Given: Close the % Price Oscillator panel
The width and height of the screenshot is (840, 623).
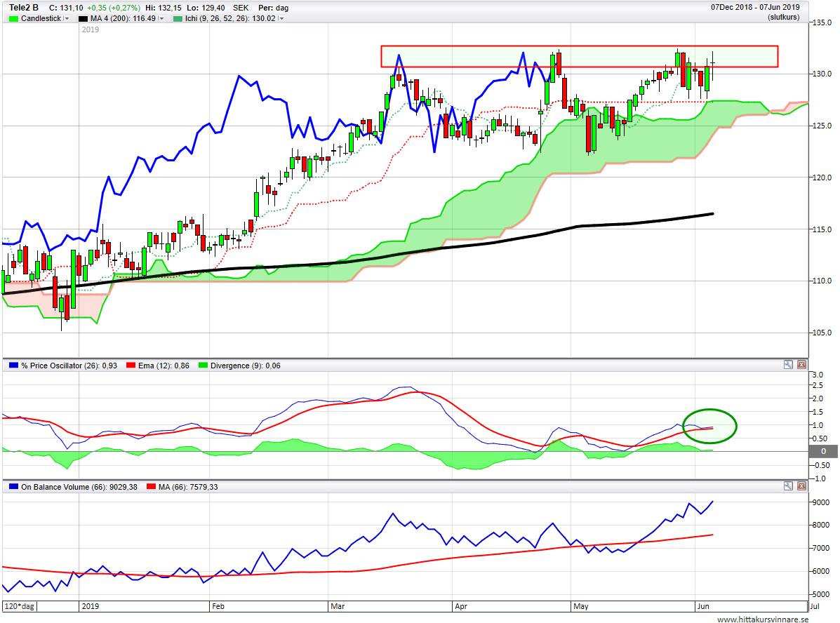Looking at the screenshot, I should pos(801,365).
